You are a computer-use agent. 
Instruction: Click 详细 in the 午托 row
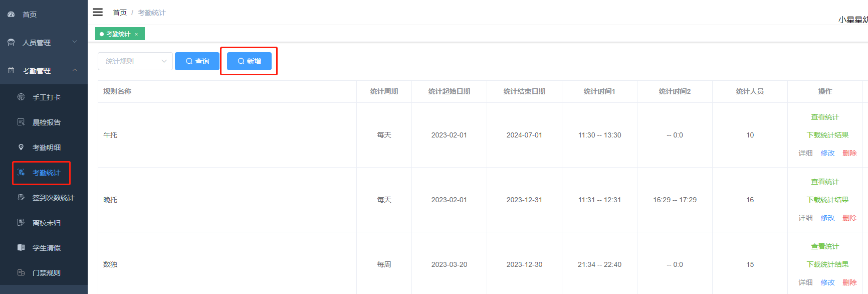[x=806, y=153]
